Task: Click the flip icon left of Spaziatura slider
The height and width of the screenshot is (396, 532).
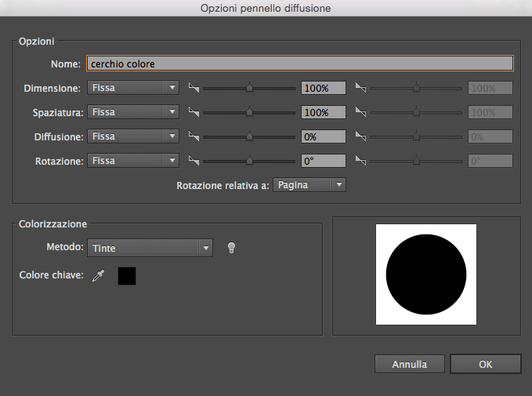Action: tap(194, 111)
